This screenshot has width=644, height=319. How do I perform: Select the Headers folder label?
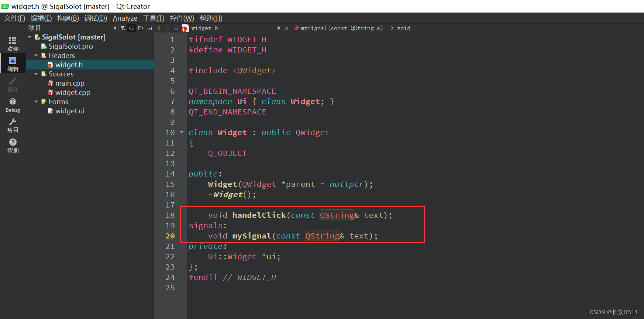coord(62,55)
